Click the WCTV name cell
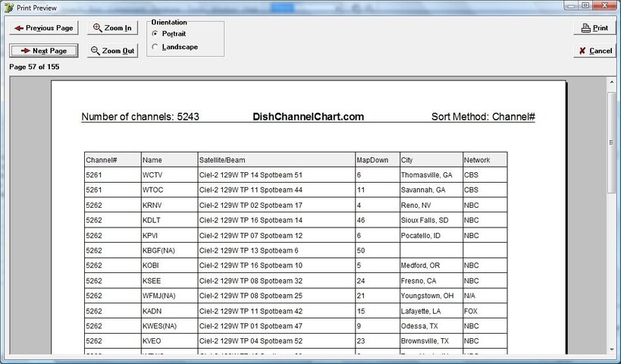Viewport: 621px width, 364px height. point(169,174)
